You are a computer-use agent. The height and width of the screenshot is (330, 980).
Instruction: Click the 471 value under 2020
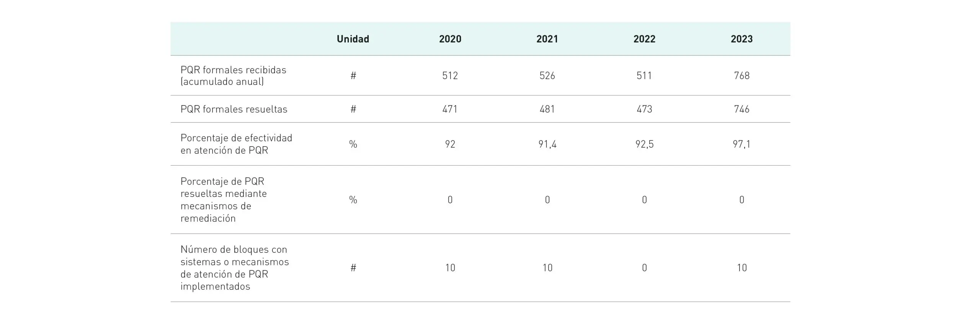pos(450,109)
